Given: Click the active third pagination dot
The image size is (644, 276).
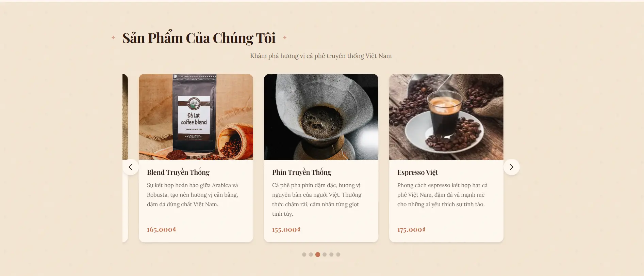Looking at the screenshot, I should [x=318, y=255].
